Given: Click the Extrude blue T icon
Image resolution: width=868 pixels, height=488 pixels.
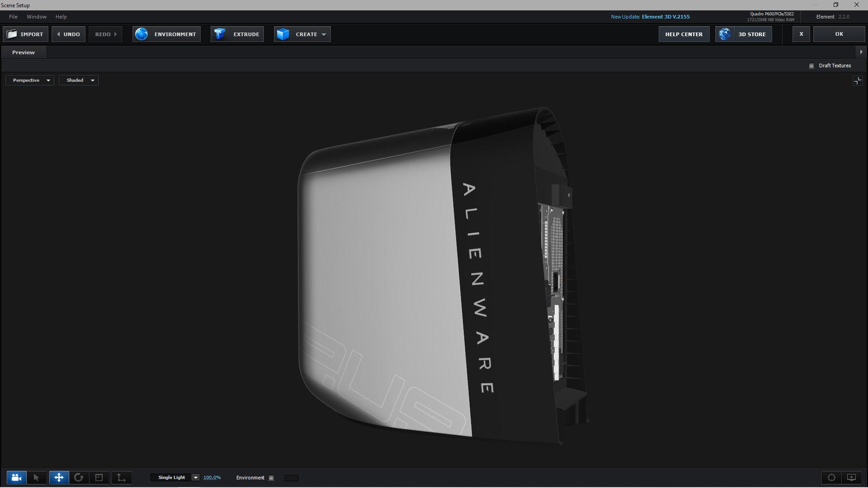Looking at the screenshot, I should pos(220,34).
